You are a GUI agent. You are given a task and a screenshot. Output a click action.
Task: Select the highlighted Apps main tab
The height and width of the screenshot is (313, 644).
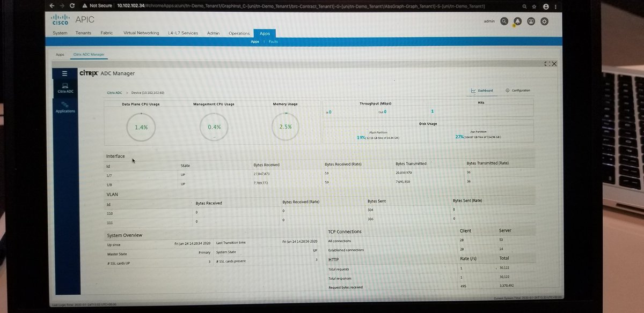point(265,33)
